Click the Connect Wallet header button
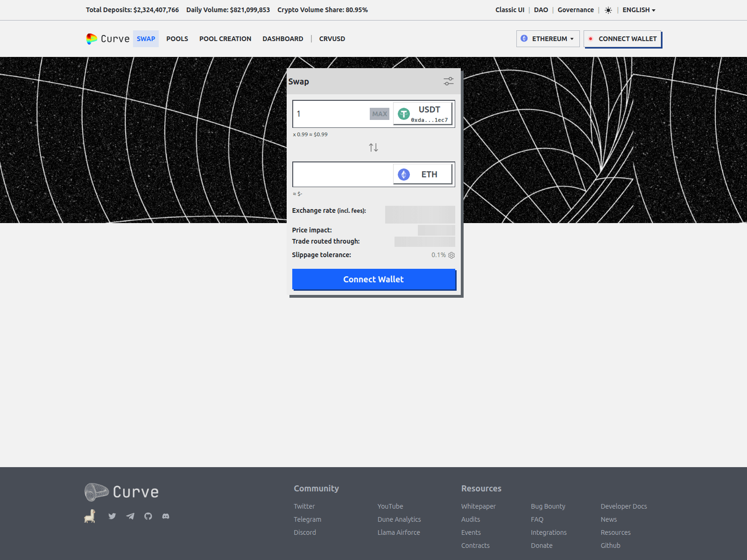This screenshot has height=560, width=747. pyautogui.click(x=623, y=39)
